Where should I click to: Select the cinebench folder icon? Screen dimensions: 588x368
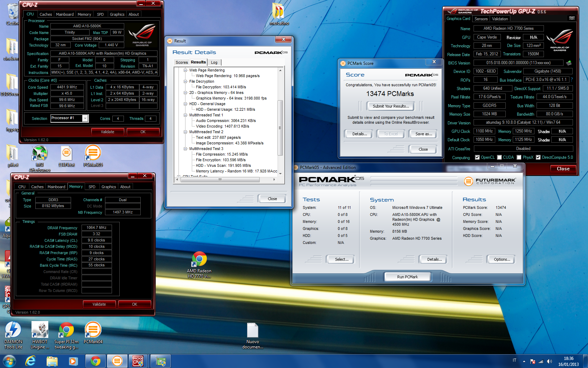[12, 49]
